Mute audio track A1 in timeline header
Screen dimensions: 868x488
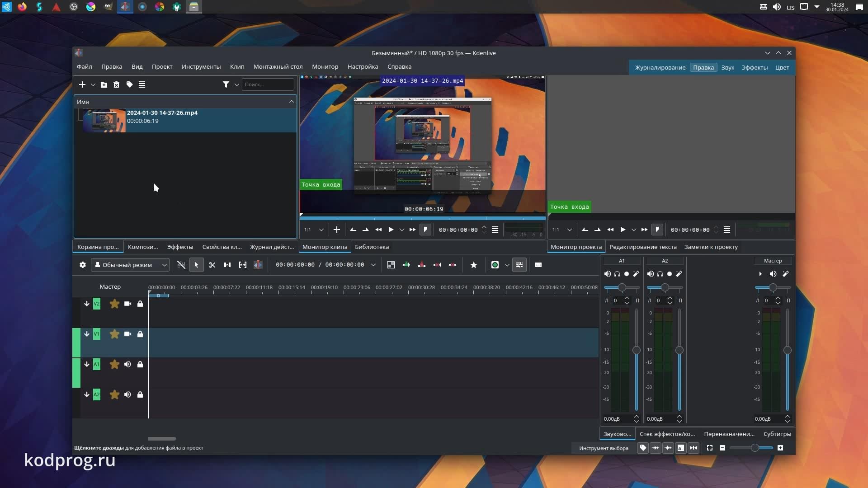click(127, 365)
